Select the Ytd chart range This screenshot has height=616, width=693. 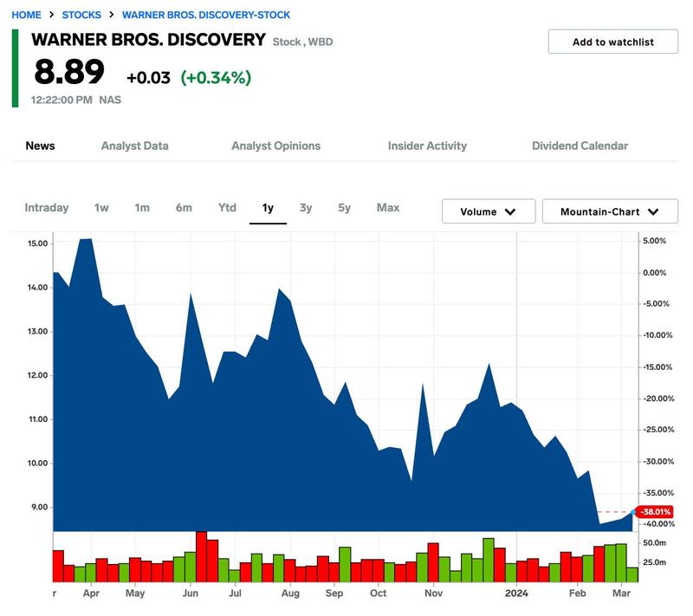227,208
